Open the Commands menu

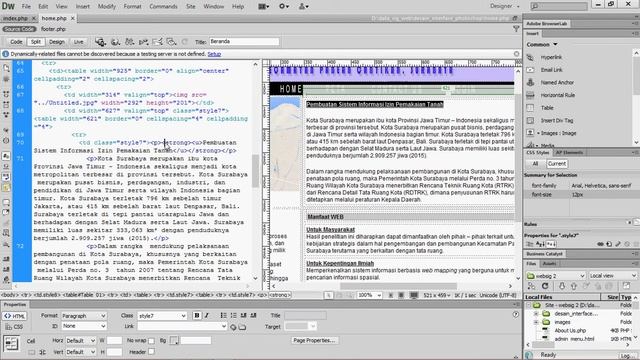(x=163, y=6)
